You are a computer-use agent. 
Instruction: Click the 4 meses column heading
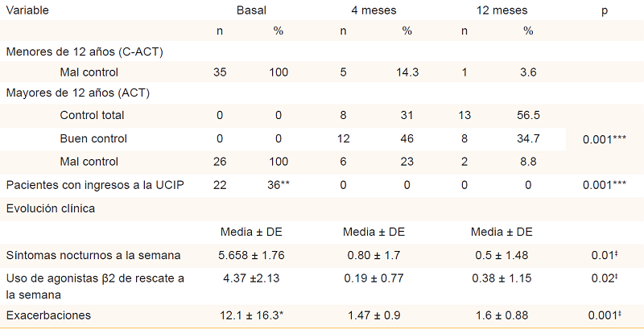(x=374, y=8)
